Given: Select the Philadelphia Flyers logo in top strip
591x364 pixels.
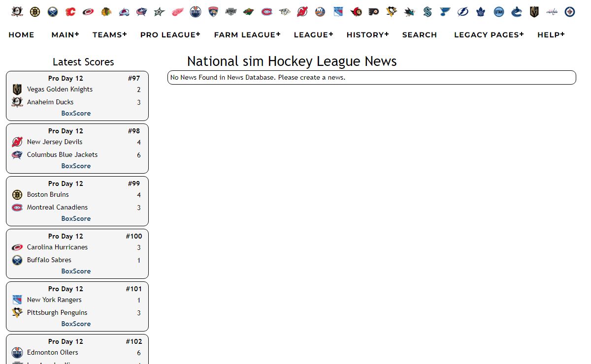Looking at the screenshot, I should tap(374, 12).
